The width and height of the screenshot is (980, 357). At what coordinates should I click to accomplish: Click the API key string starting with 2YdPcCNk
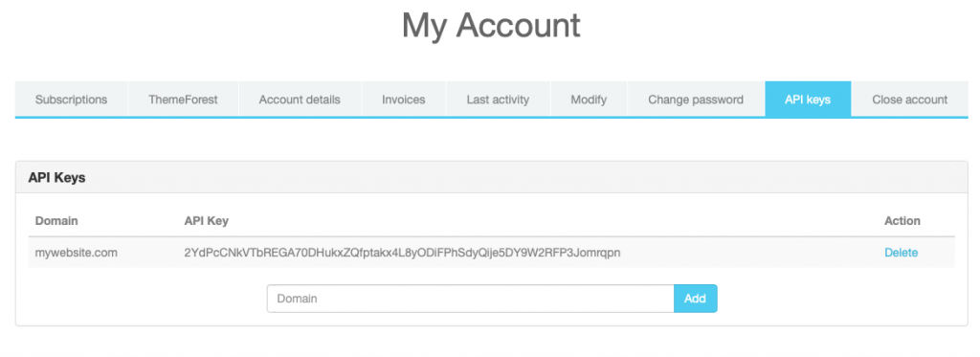pos(403,253)
